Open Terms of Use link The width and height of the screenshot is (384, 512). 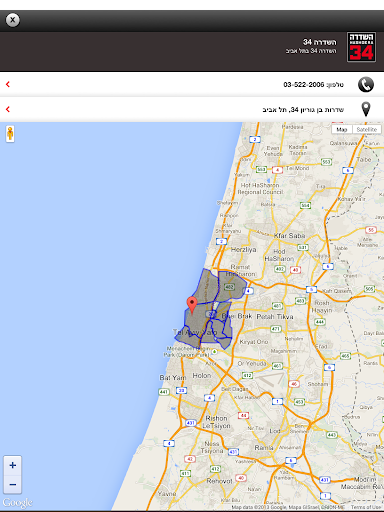[366, 507]
